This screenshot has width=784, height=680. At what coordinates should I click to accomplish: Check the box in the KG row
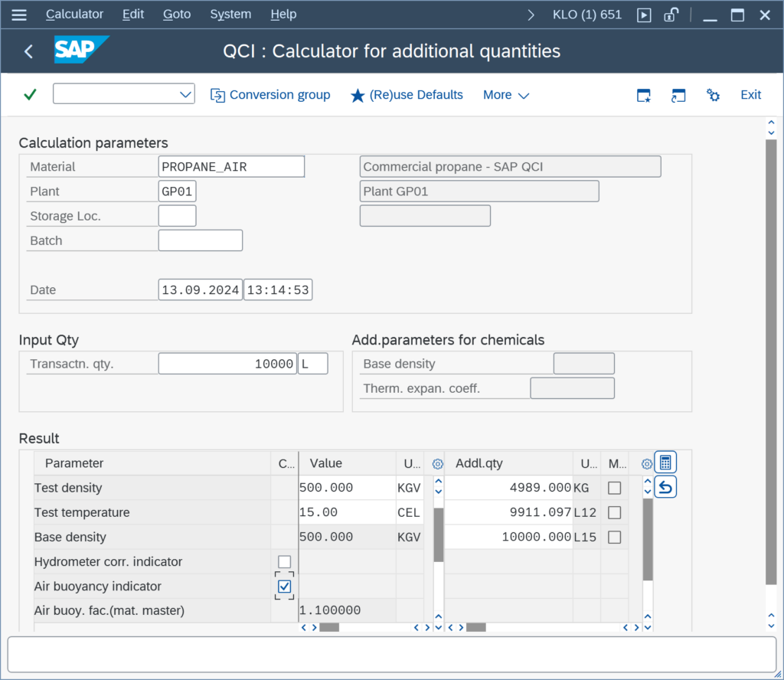coord(615,488)
